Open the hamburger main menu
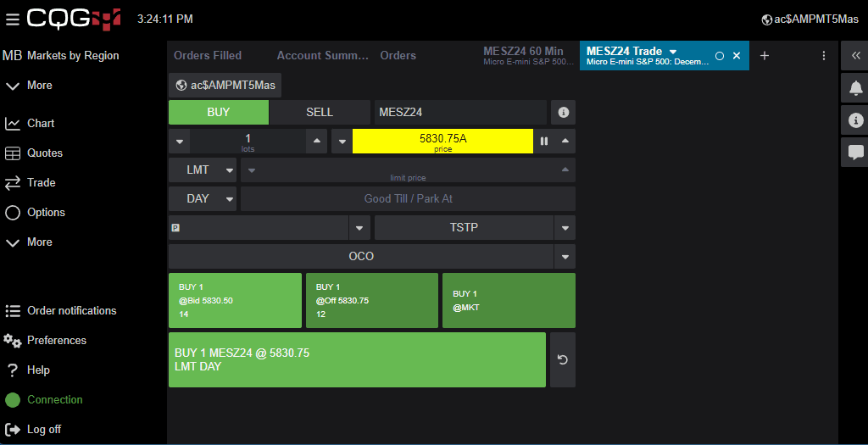Screen dimensions: 868x445 pyautogui.click(x=12, y=19)
